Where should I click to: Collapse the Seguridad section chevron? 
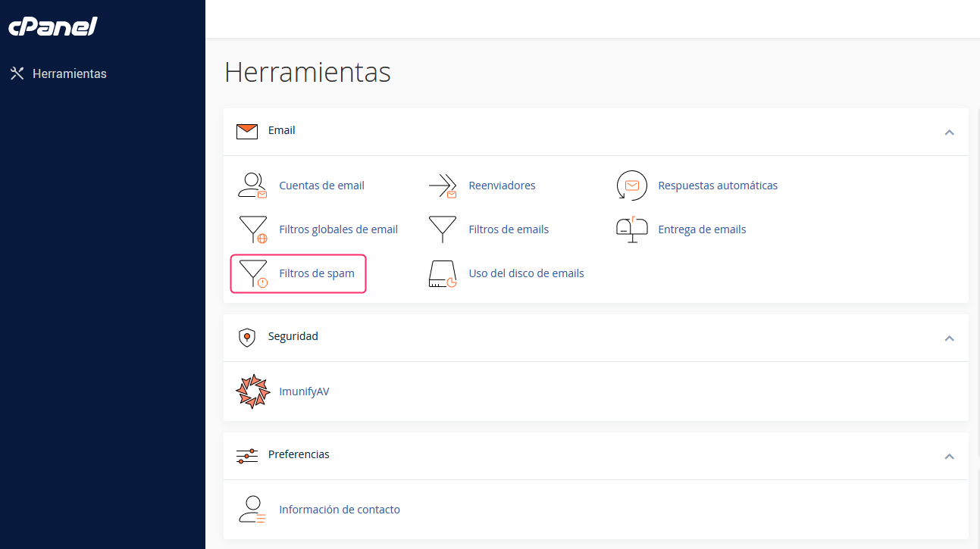(x=949, y=338)
